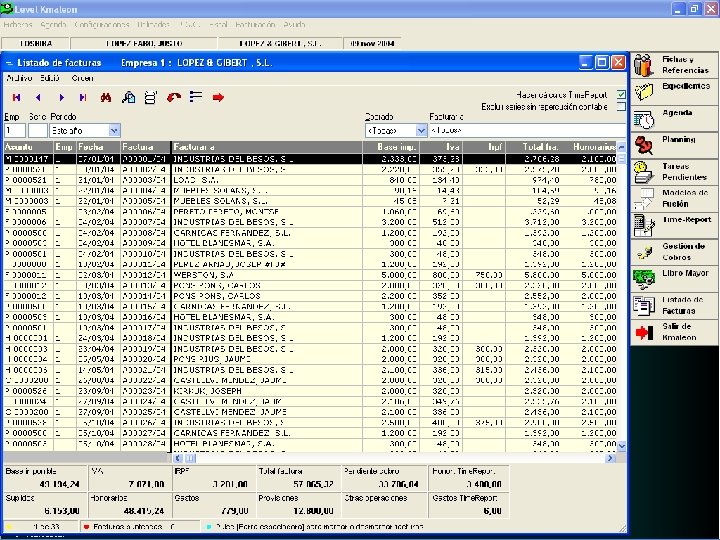The image size is (720, 540).
Task: Go to the first invoice record
Action: 17,97
